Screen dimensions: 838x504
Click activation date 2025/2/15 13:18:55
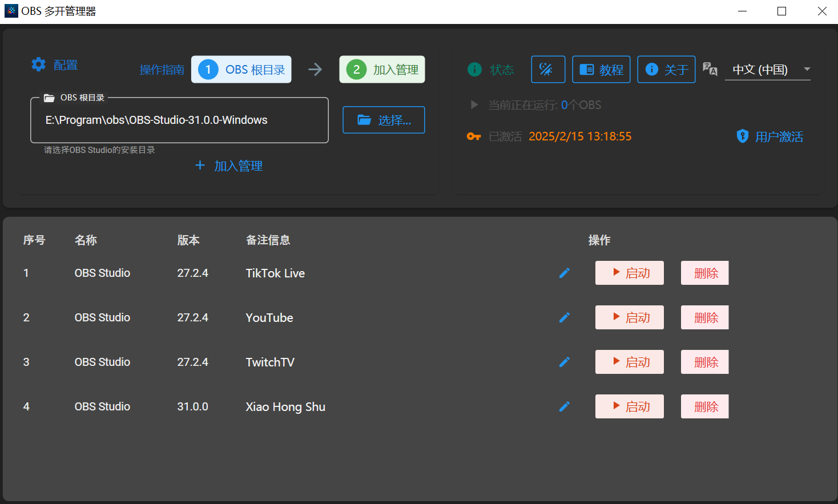(x=580, y=136)
